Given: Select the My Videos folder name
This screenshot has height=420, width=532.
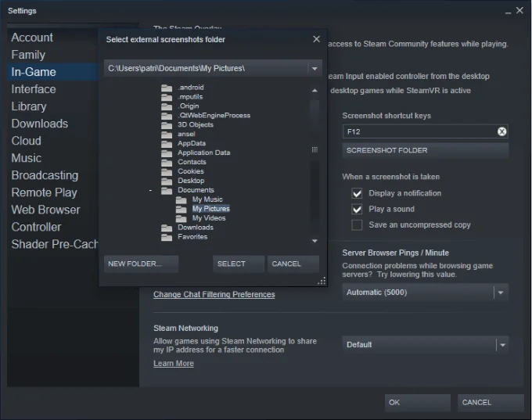Looking at the screenshot, I should [x=209, y=218].
